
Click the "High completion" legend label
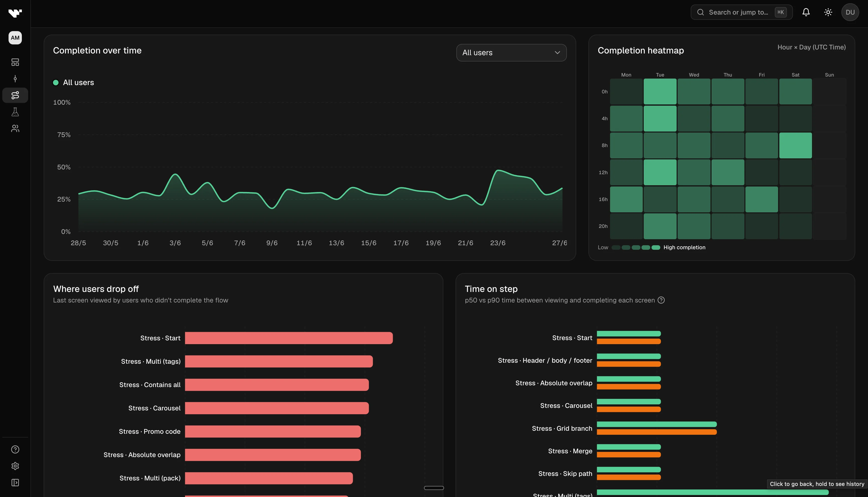coord(684,247)
